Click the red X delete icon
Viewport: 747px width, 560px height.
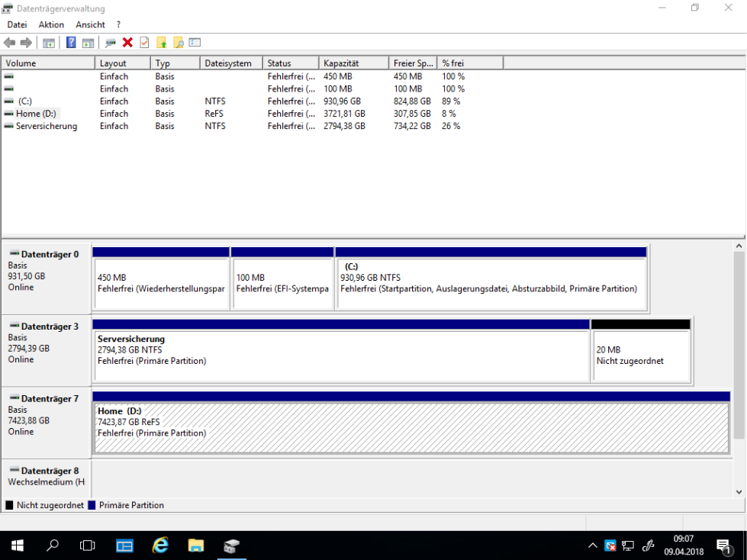(x=127, y=43)
